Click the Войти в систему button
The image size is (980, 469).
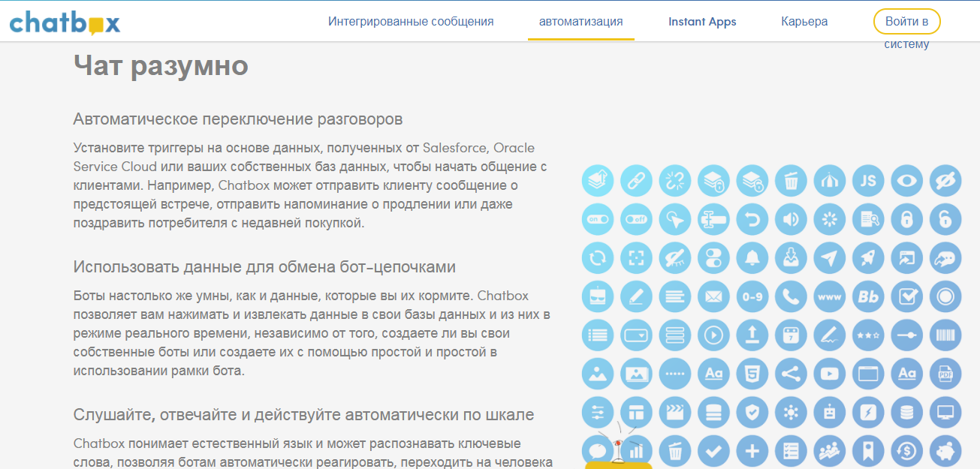point(906,21)
